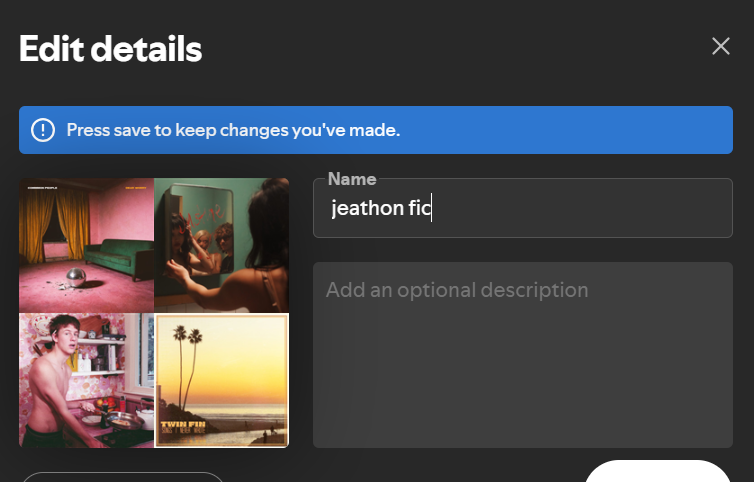
Task: Click the playlist cover image collage
Action: (154, 313)
